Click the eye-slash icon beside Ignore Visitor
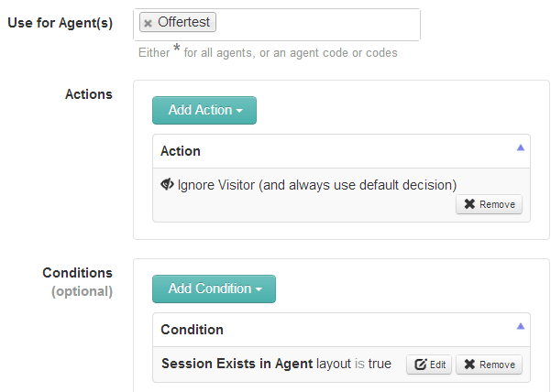Image resolution: width=551 pixels, height=392 pixels. pyautogui.click(x=167, y=184)
